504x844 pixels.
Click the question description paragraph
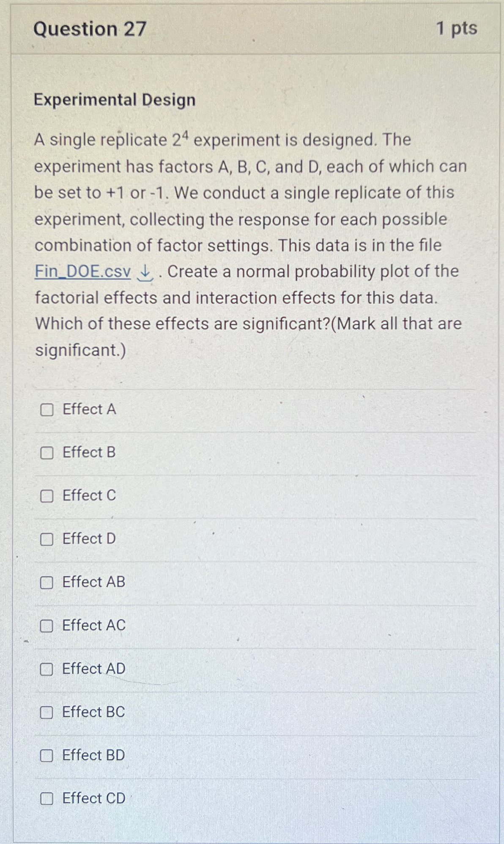pos(249,245)
